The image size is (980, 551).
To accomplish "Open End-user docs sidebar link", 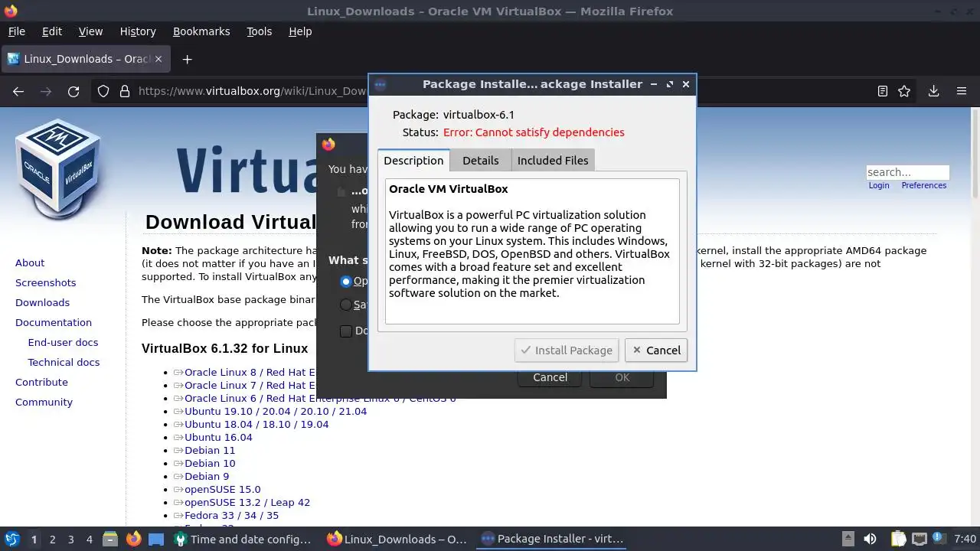I will point(63,342).
